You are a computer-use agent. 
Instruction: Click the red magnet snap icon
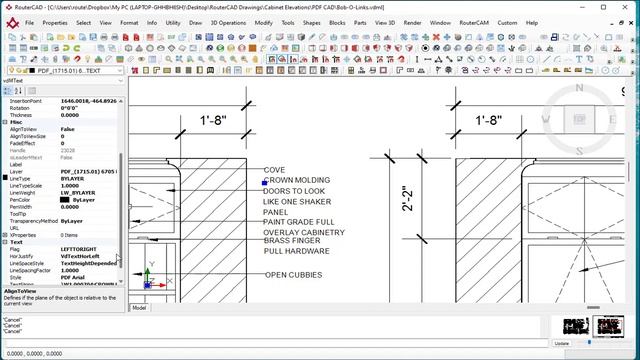coord(77,59)
